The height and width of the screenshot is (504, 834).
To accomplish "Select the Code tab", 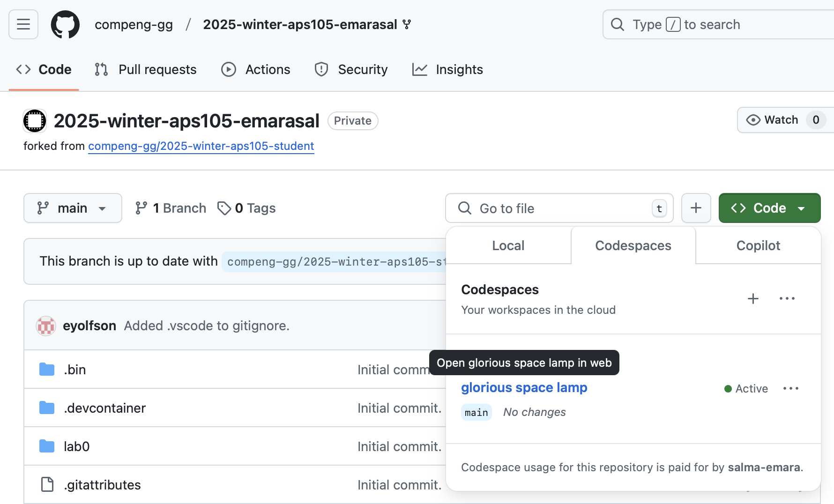I will 44,69.
